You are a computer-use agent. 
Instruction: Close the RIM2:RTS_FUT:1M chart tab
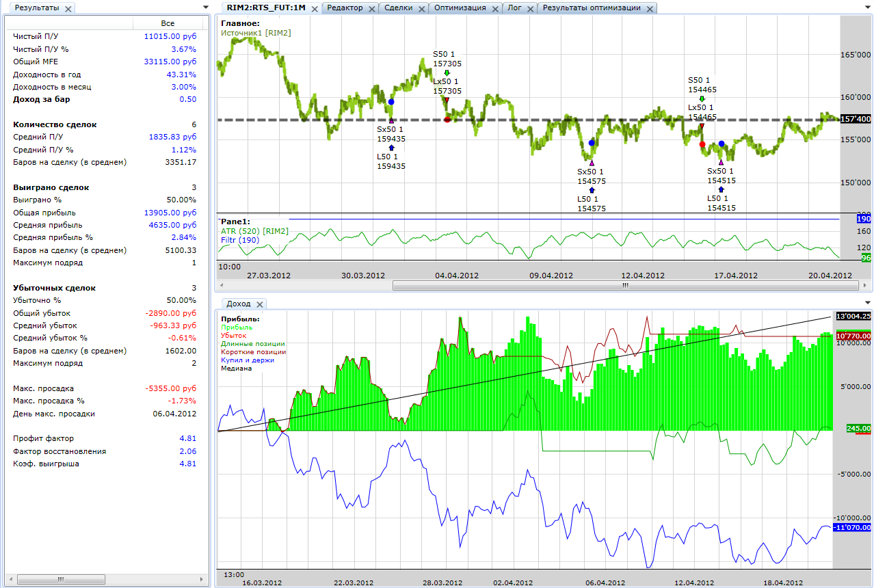pos(314,8)
